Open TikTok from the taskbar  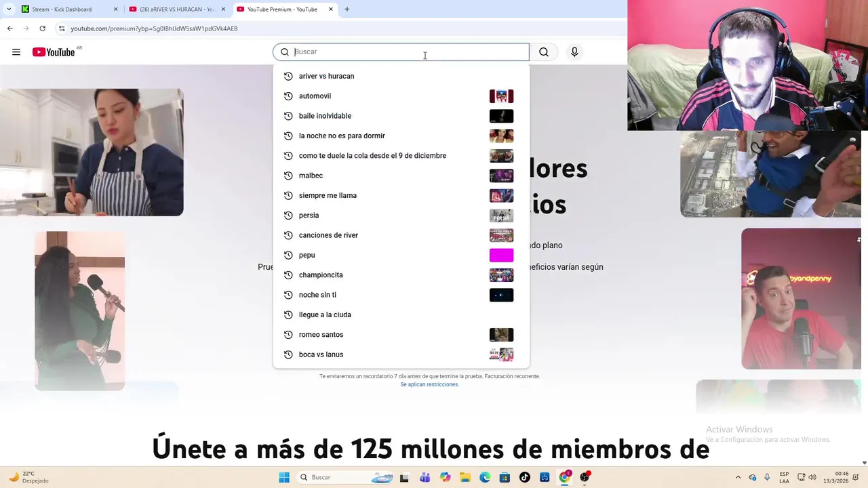[525, 477]
